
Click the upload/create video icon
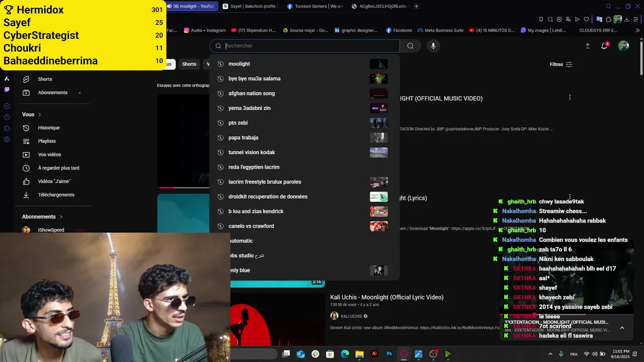pos(588,46)
